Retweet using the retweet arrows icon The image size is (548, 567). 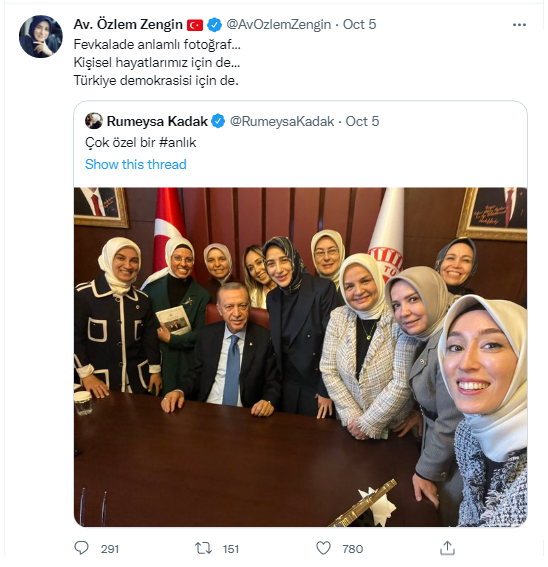[203, 548]
